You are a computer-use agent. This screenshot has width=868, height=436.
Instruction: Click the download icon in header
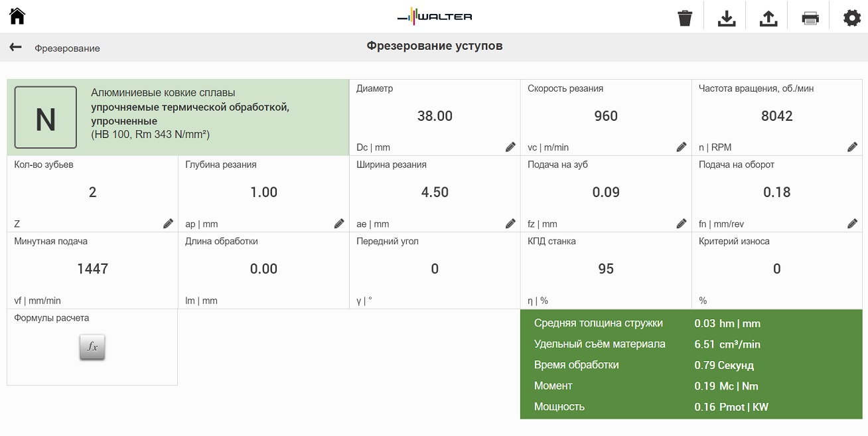tap(727, 18)
